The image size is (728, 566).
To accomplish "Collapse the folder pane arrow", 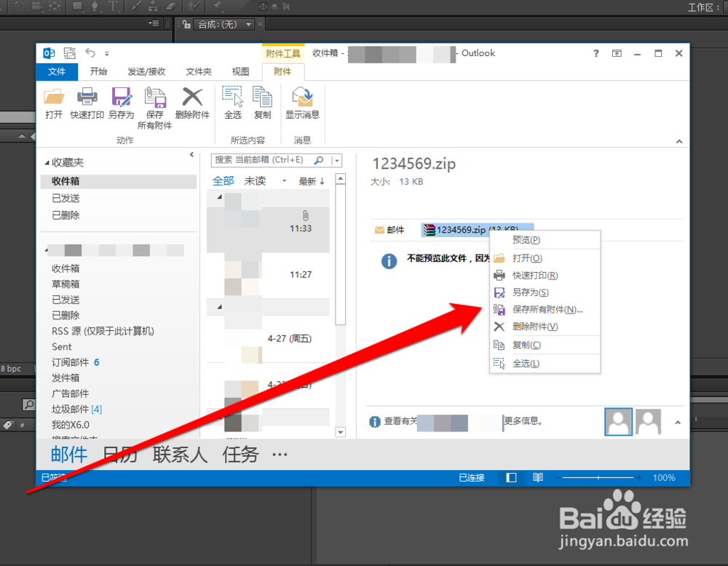I will click(191, 155).
